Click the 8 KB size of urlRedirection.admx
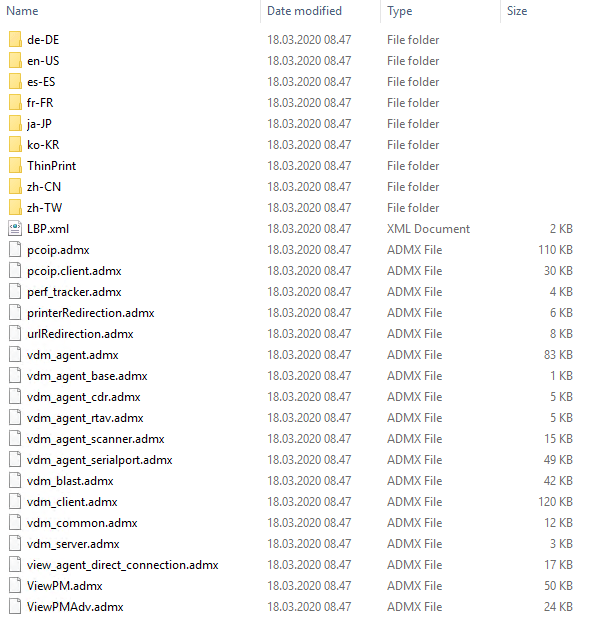Viewport: 589px width, 621px height. [x=561, y=333]
